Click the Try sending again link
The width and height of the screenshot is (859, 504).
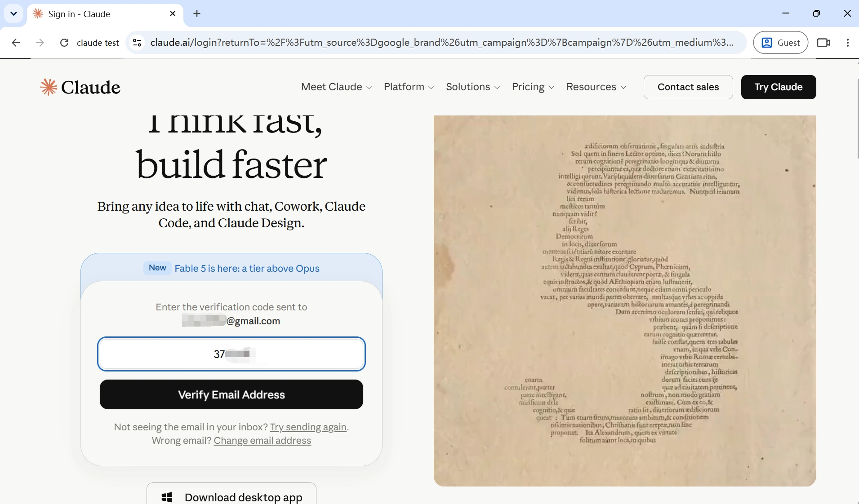coord(308,427)
